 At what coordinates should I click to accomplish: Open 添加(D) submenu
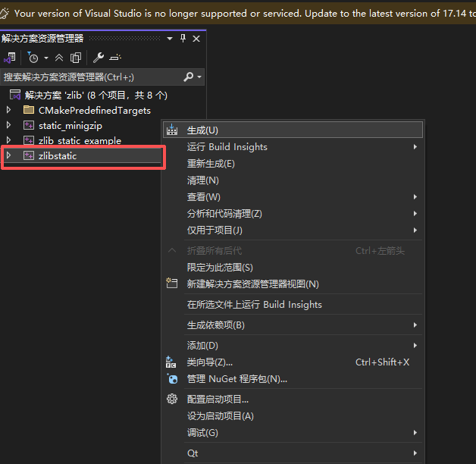click(293, 346)
